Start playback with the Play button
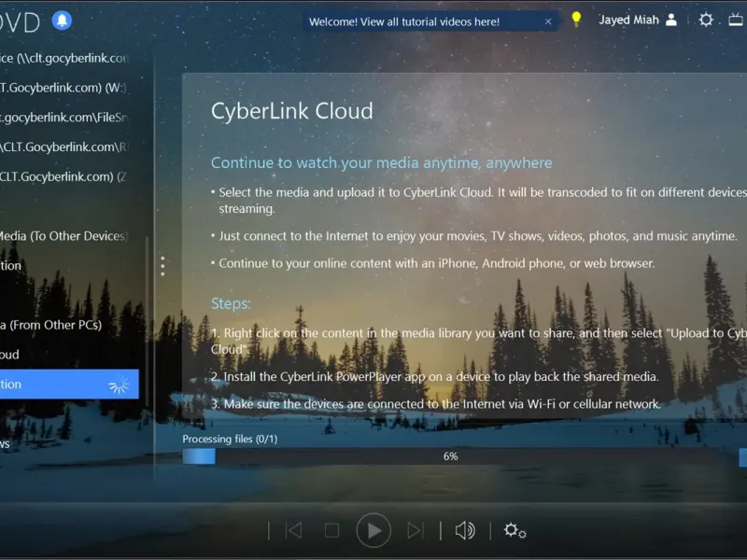The width and height of the screenshot is (747, 560). click(373, 530)
